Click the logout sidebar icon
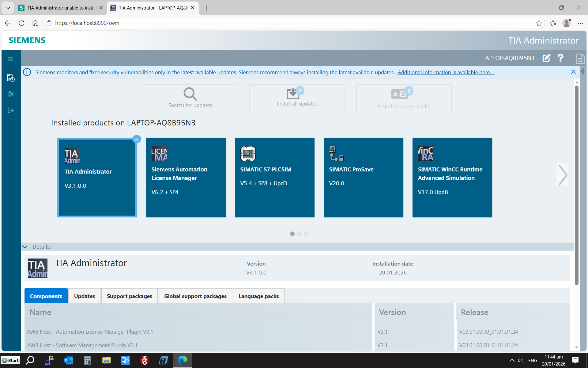Image resolution: width=588 pixels, height=368 pixels. 11,110
